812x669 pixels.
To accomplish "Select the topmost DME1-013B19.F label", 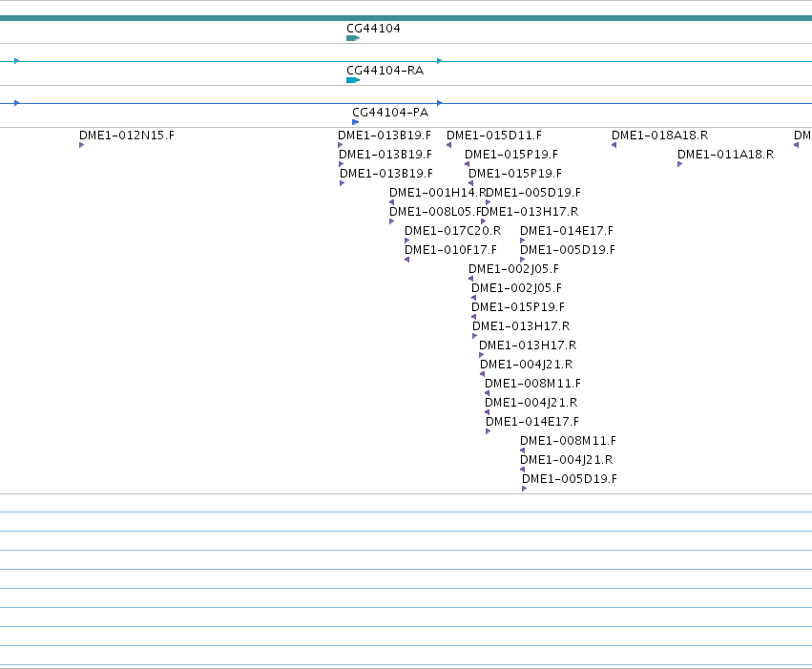I will [385, 136].
